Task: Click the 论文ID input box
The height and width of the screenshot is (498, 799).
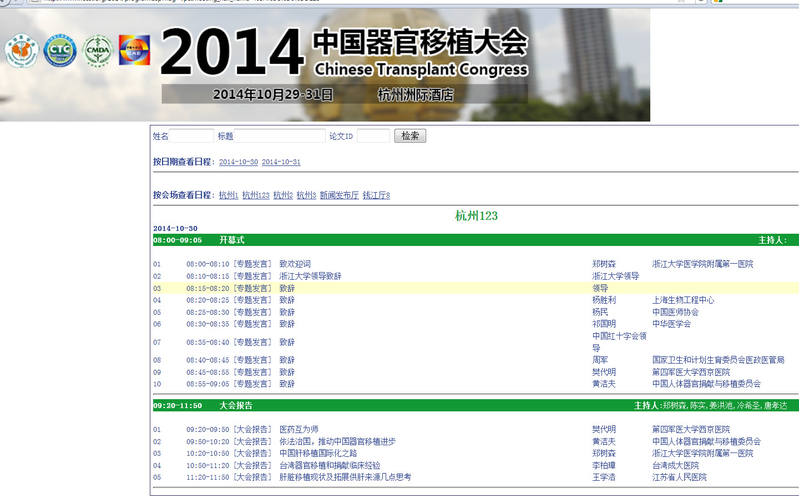Action: click(x=373, y=136)
